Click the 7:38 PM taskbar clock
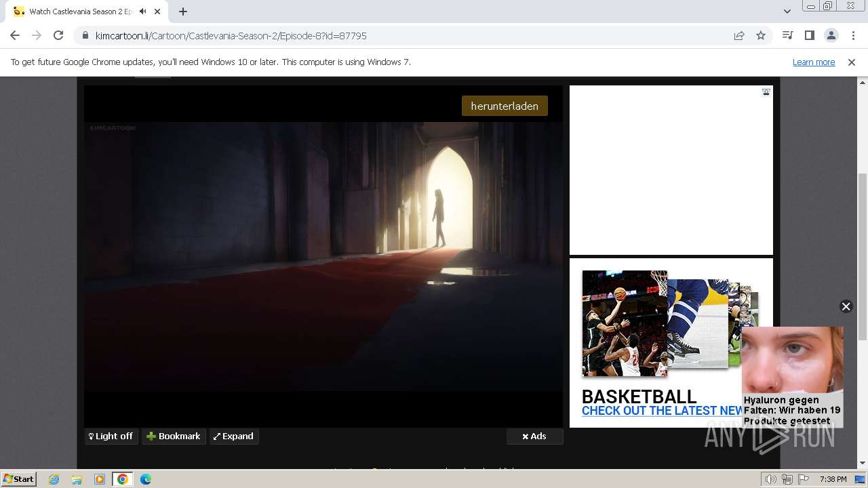868x488 pixels. click(x=833, y=479)
